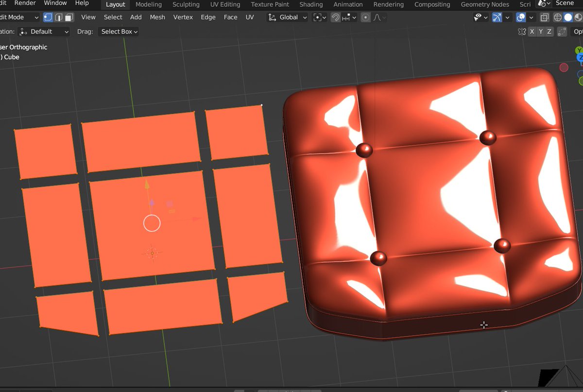The image size is (583, 392).
Task: Toggle mirror editing on the Y axis
Action: [540, 31]
